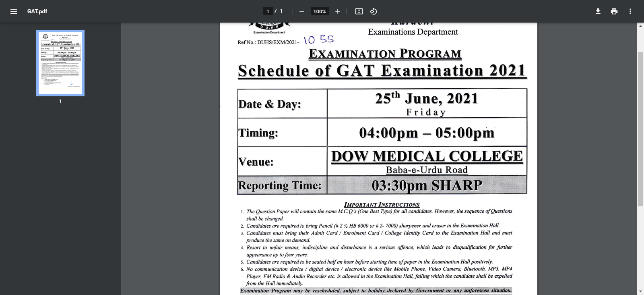Toggle the sidebar menu icon
644x295 pixels.
pyautogui.click(x=14, y=11)
